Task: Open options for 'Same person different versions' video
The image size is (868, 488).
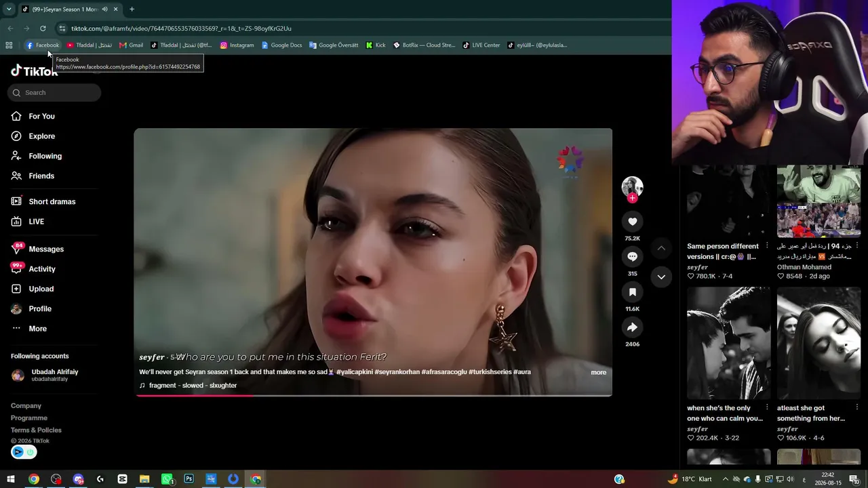Action: (767, 246)
